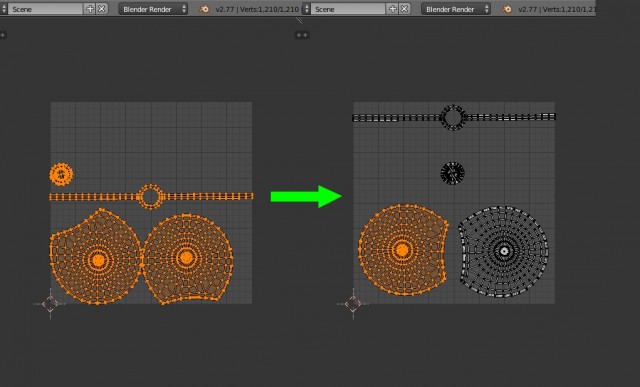Add new scene using right header plus icon
This screenshot has width=640, height=387.
point(393,9)
